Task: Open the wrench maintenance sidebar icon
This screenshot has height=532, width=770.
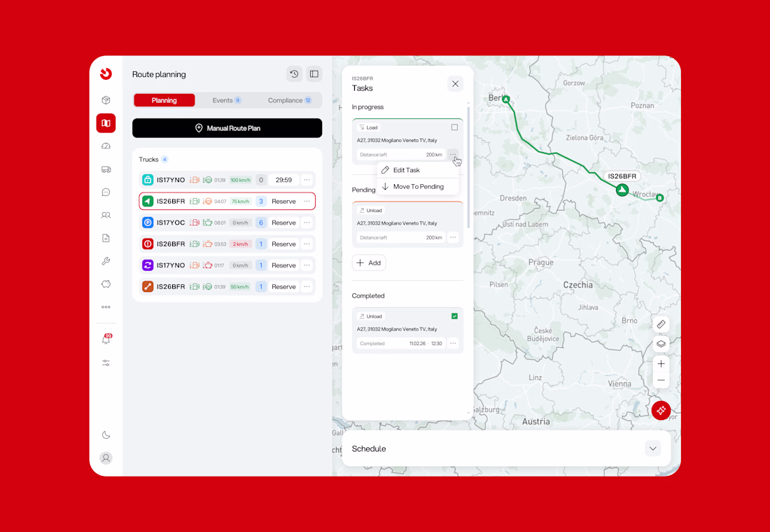Action: pyautogui.click(x=106, y=261)
